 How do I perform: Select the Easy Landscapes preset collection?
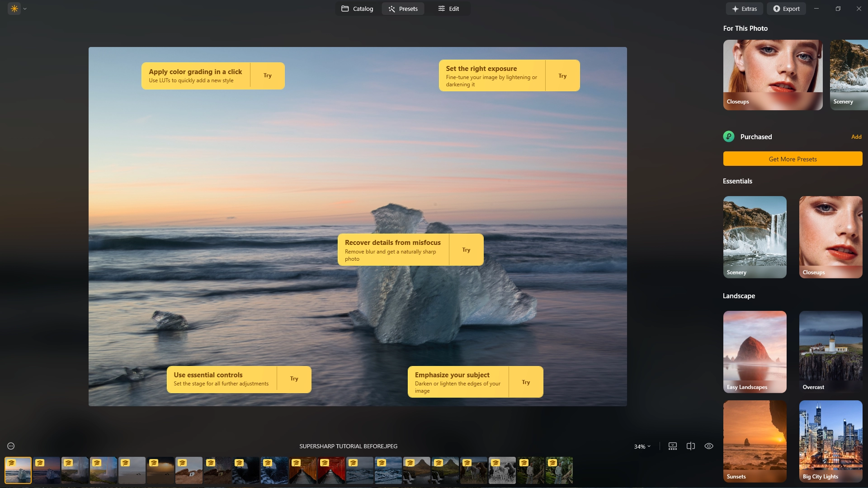click(755, 352)
